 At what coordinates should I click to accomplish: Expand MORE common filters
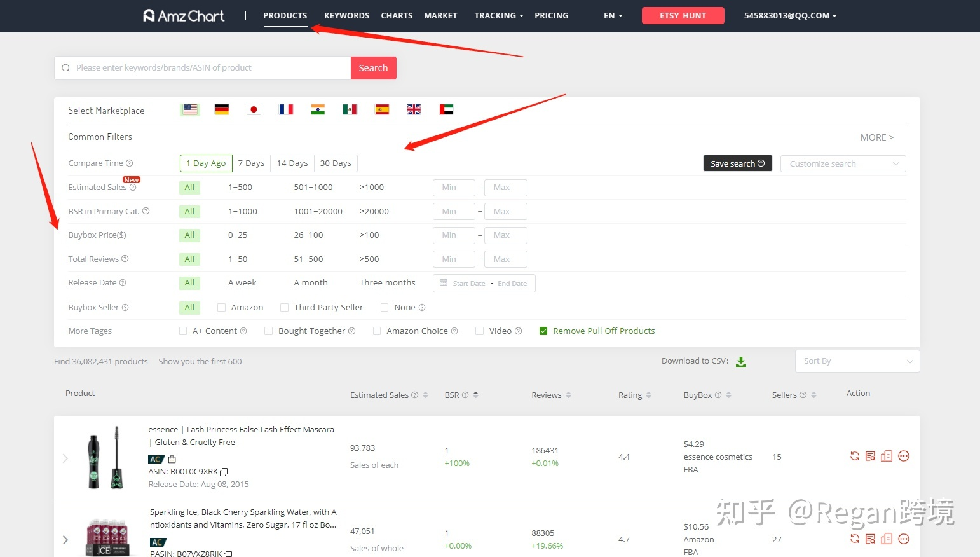[x=876, y=137]
